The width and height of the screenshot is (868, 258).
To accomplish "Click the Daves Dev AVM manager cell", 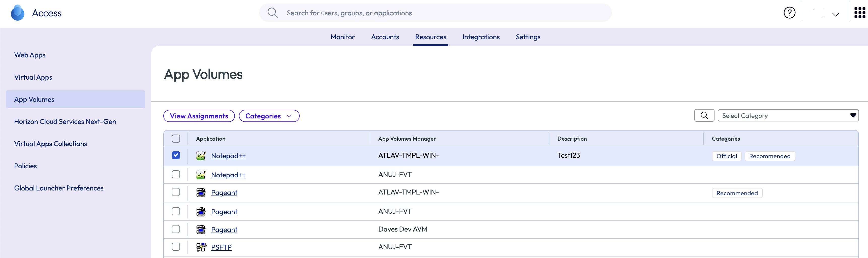I will [x=403, y=229].
